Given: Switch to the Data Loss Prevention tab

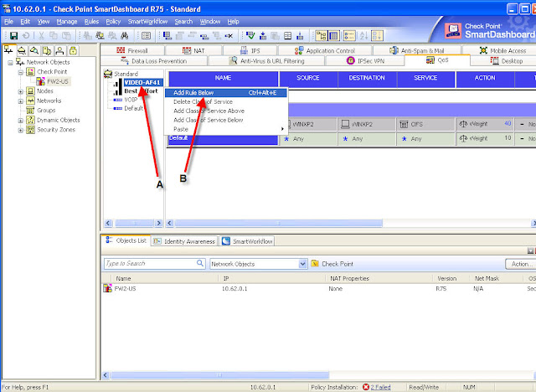Looking at the screenshot, I should point(154,61).
